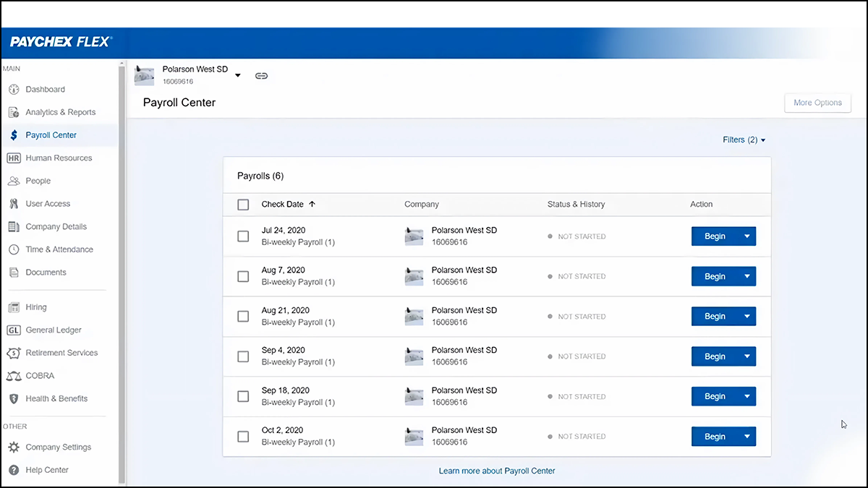Begin the Aug 7, 2020 payroll
Viewport: 868px width, 488px height.
pyautogui.click(x=715, y=276)
